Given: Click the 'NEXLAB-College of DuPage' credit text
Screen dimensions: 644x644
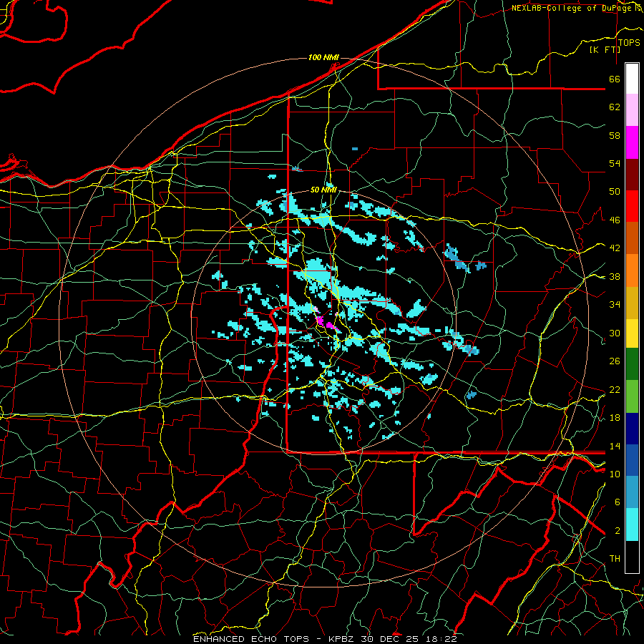Looking at the screenshot, I should 571,8.
